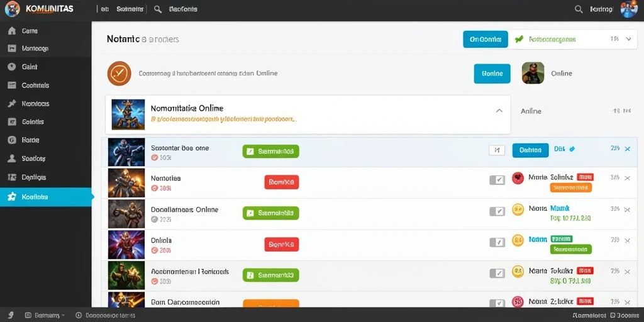Click the green button in the first game row
The height and width of the screenshot is (322, 644).
(x=270, y=151)
